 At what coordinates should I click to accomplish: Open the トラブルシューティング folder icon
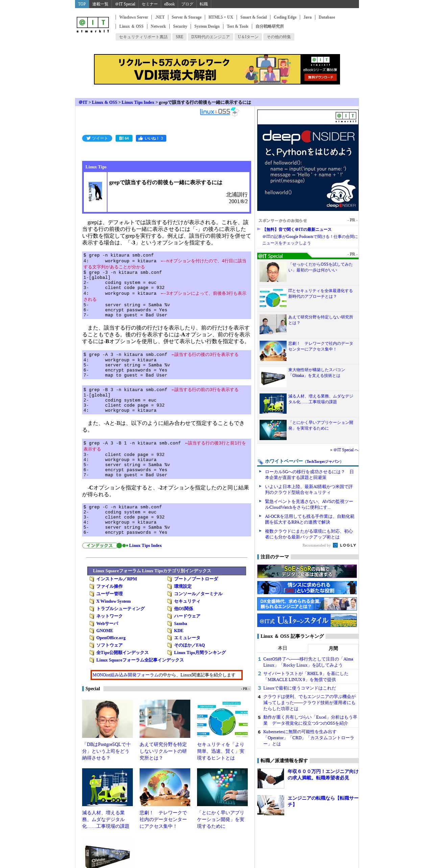pyautogui.click(x=92, y=609)
